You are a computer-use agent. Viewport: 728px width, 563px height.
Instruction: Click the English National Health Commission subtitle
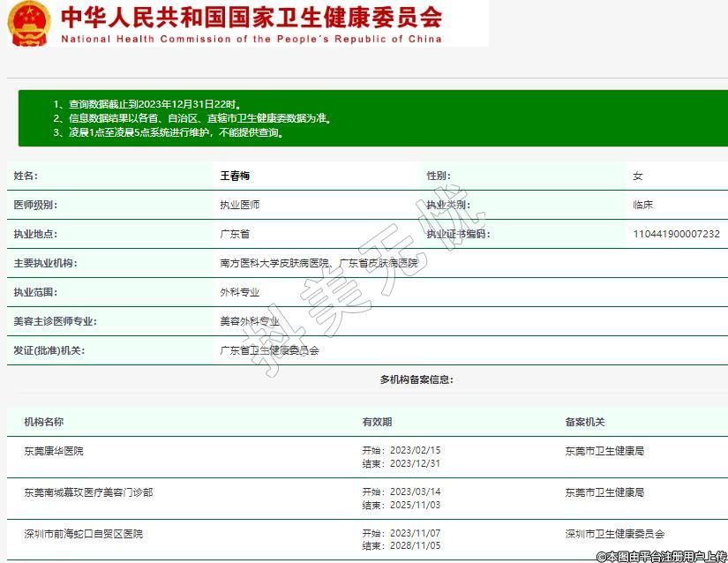click(x=251, y=39)
